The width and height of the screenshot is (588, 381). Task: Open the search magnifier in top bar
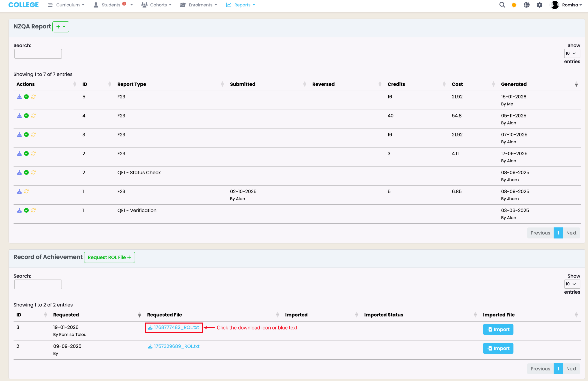click(502, 5)
